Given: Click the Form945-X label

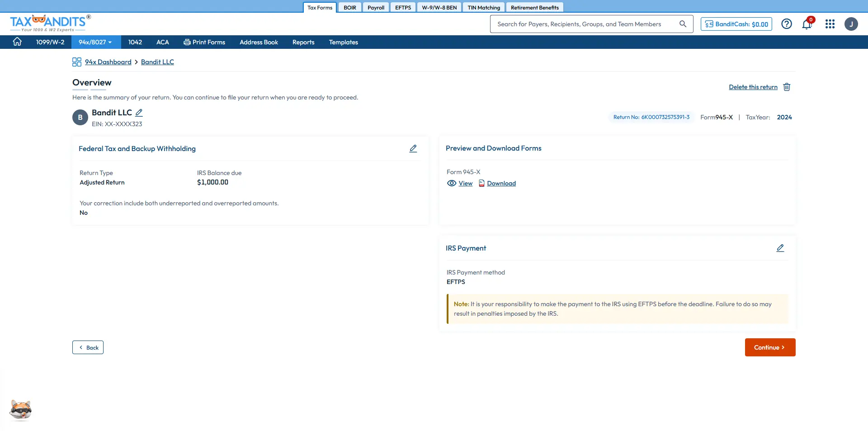Looking at the screenshot, I should pyautogui.click(x=717, y=117).
